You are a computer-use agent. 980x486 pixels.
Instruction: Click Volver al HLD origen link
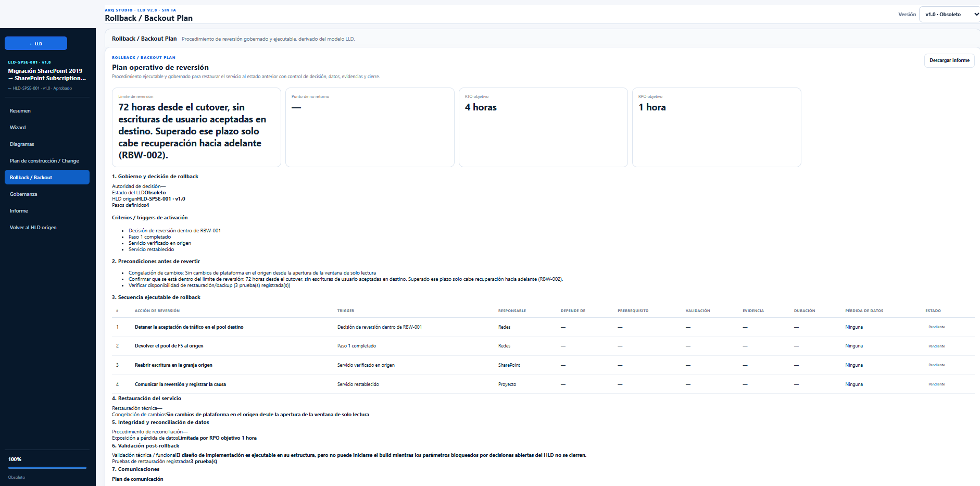47,228
